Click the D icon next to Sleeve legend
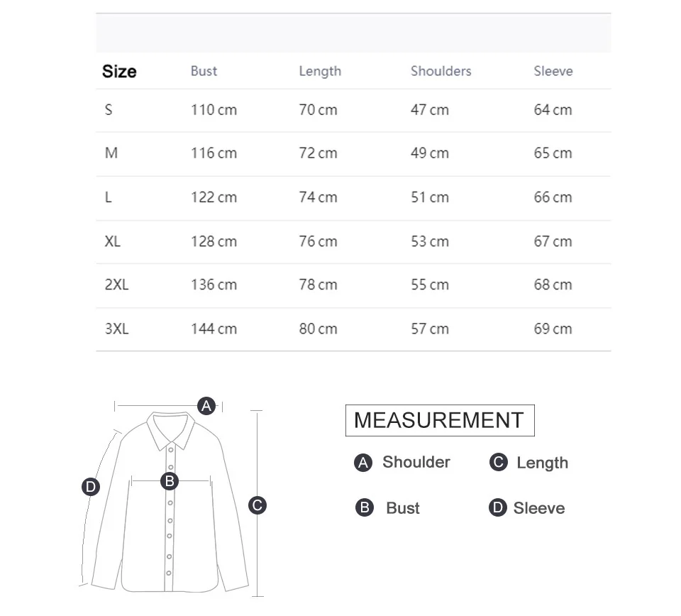The image size is (681, 616). 498,507
